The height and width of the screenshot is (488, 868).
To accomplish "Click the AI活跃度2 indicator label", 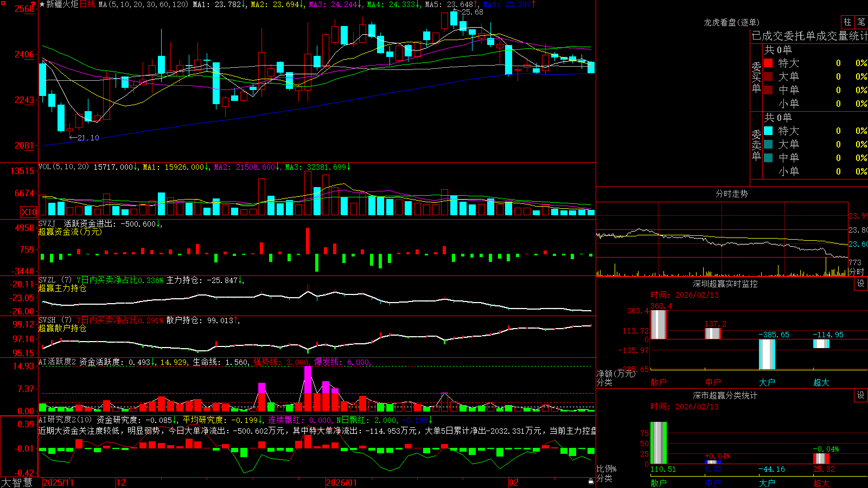I will coord(58,362).
